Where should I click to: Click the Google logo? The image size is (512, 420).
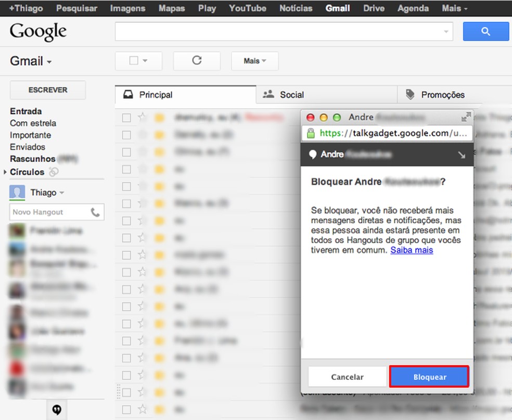pos(38,32)
